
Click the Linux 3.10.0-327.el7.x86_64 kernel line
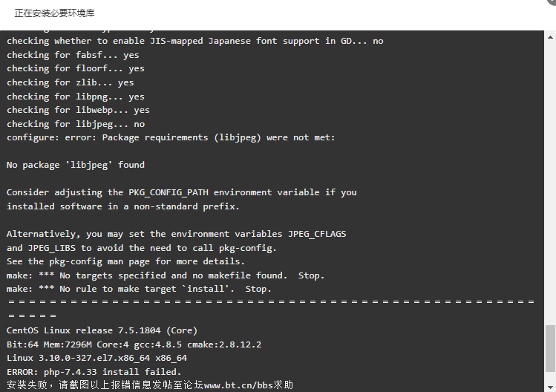click(x=97, y=358)
